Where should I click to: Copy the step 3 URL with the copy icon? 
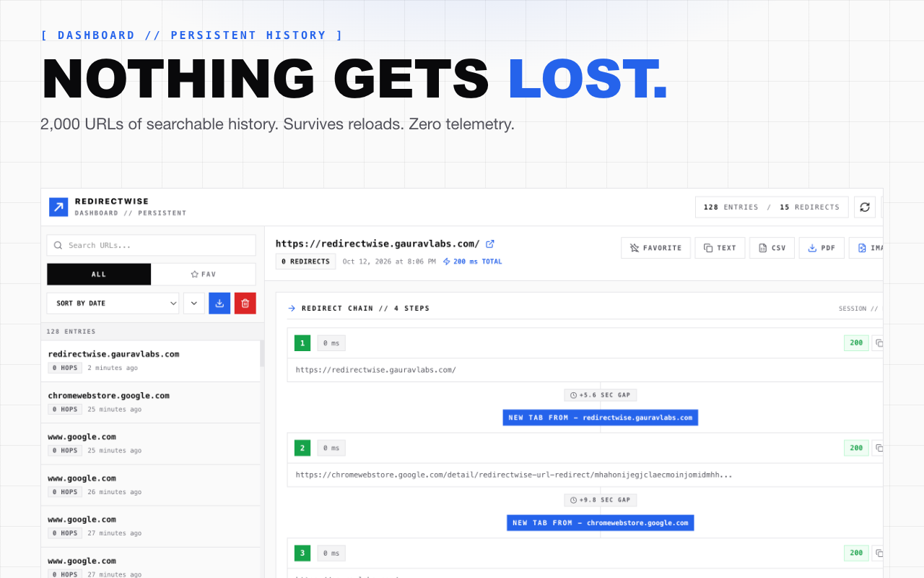879,553
